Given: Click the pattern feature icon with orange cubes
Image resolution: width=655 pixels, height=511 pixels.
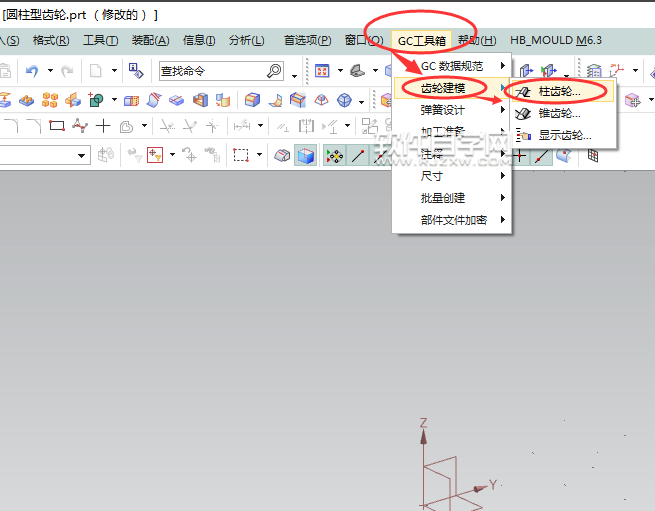Looking at the screenshot, I should [50, 100].
